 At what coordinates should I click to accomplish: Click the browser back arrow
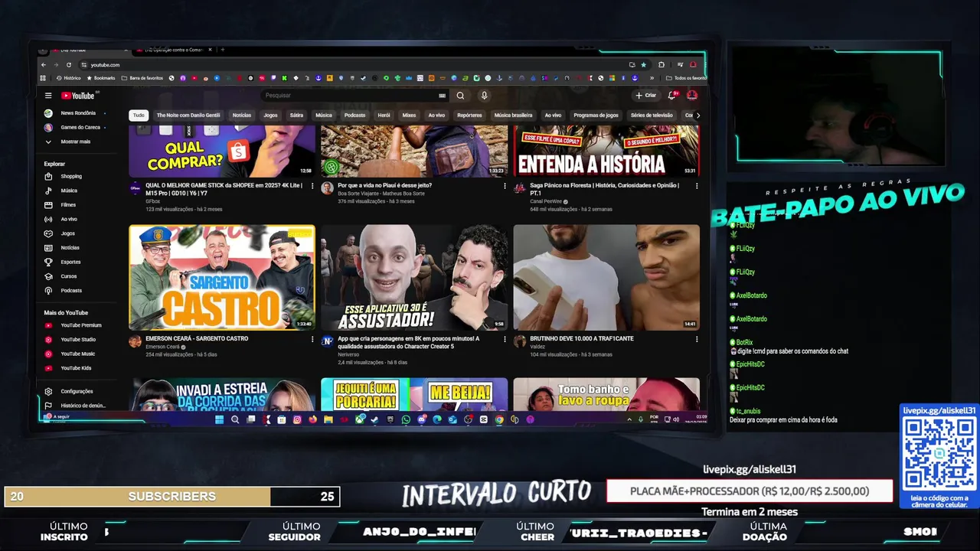[x=44, y=65]
